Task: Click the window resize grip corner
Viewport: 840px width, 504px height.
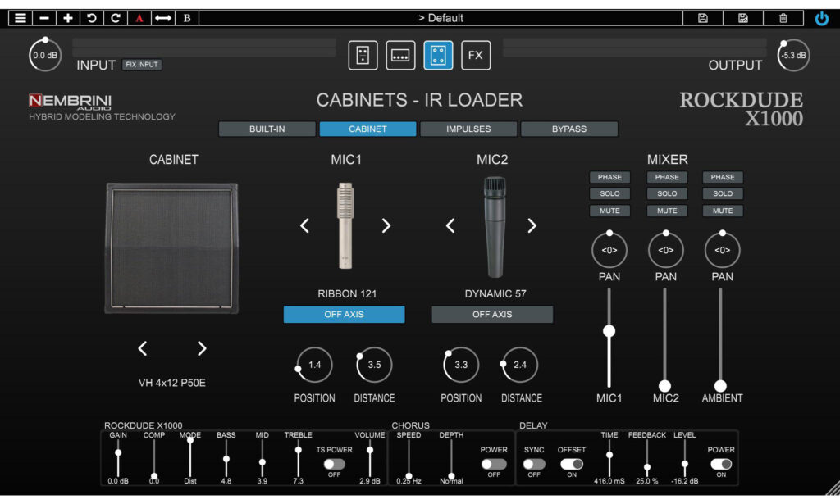Action: pyautogui.click(x=833, y=488)
